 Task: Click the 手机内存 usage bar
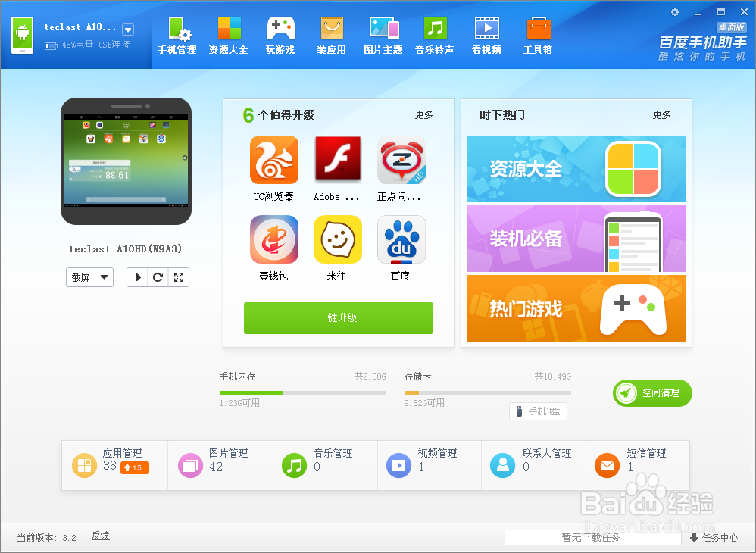click(x=303, y=393)
